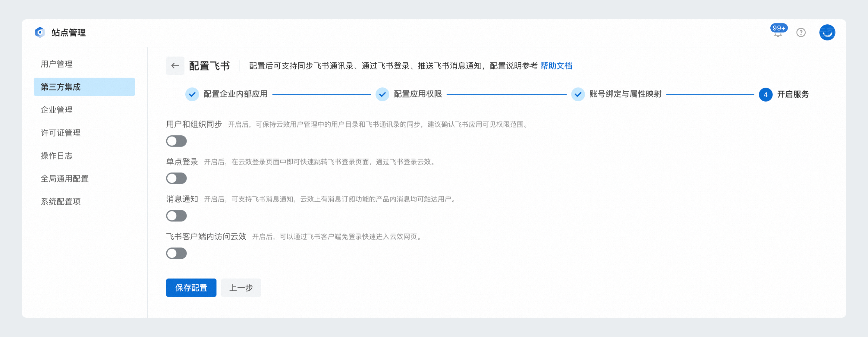This screenshot has height=337, width=868.
Task: Click the 消息通知 label
Action: 182,199
